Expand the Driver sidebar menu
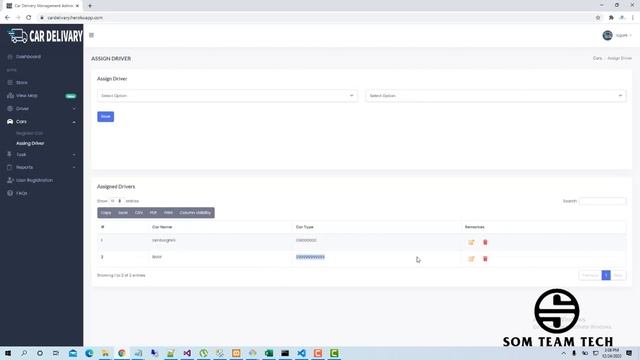640x360 pixels. tap(41, 109)
